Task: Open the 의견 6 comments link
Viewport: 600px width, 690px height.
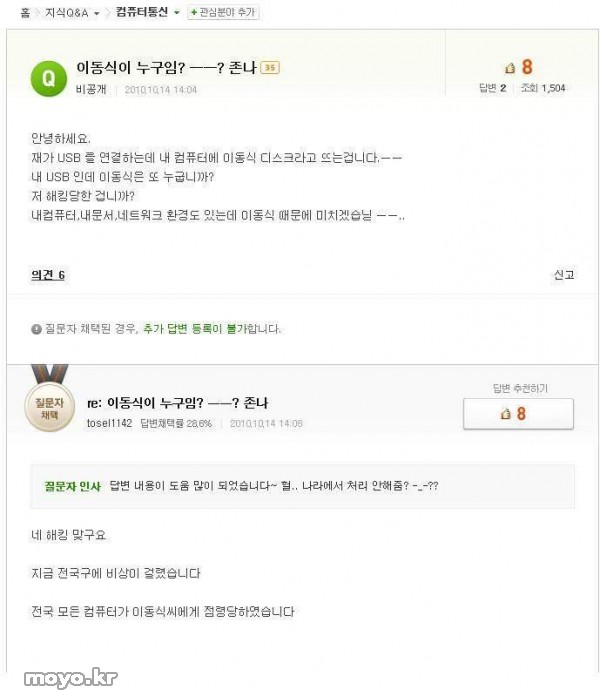Action: 48,275
